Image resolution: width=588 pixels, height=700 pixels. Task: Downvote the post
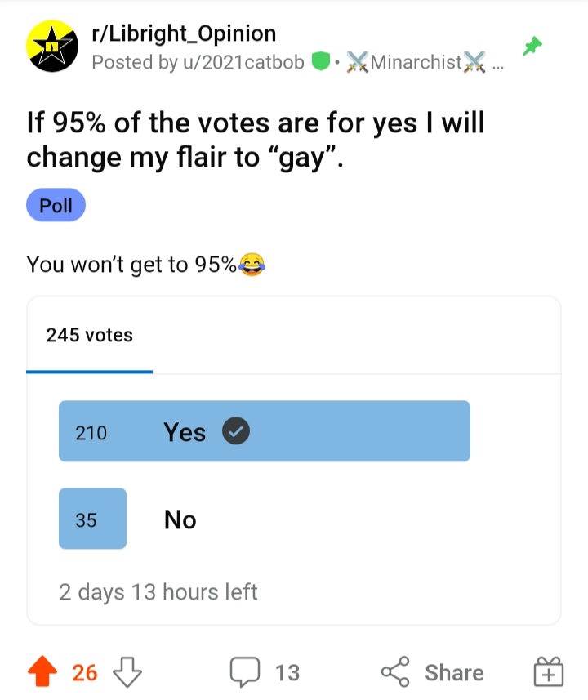(x=126, y=672)
